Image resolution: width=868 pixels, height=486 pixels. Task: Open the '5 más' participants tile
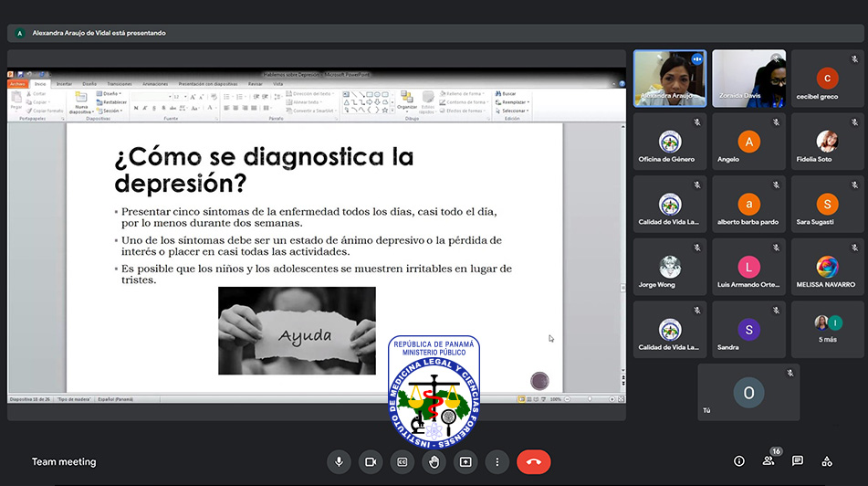tap(827, 330)
